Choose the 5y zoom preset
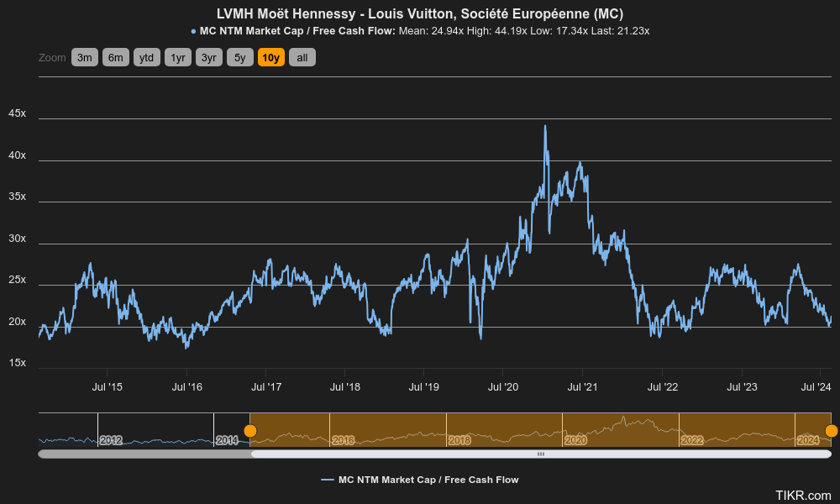This screenshot has height=504, width=840. point(239,57)
